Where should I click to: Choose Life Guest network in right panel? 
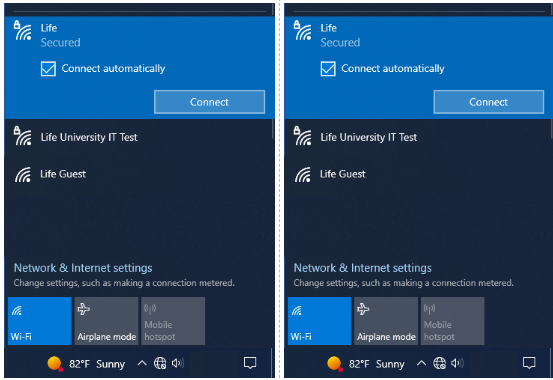tap(418, 174)
